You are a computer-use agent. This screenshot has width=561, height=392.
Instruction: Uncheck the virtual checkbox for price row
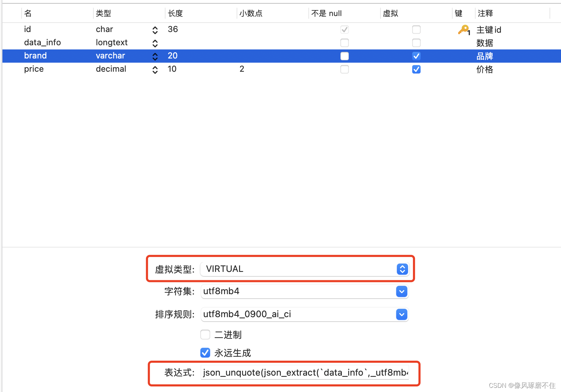416,69
